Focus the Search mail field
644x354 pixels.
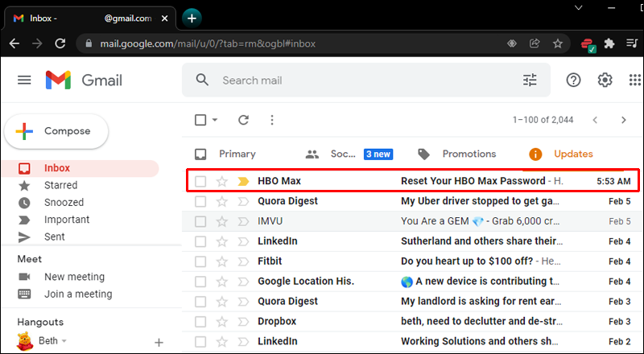tap(366, 80)
